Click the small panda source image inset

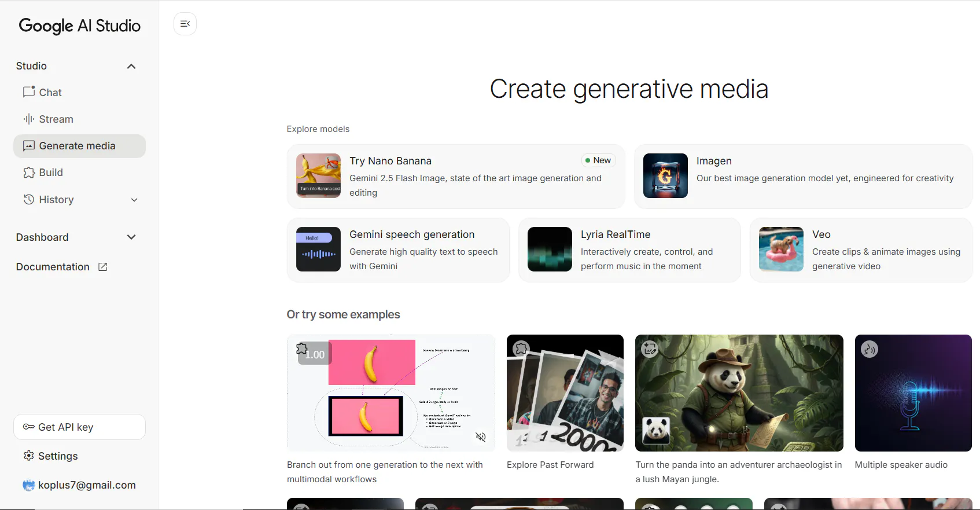(657, 430)
